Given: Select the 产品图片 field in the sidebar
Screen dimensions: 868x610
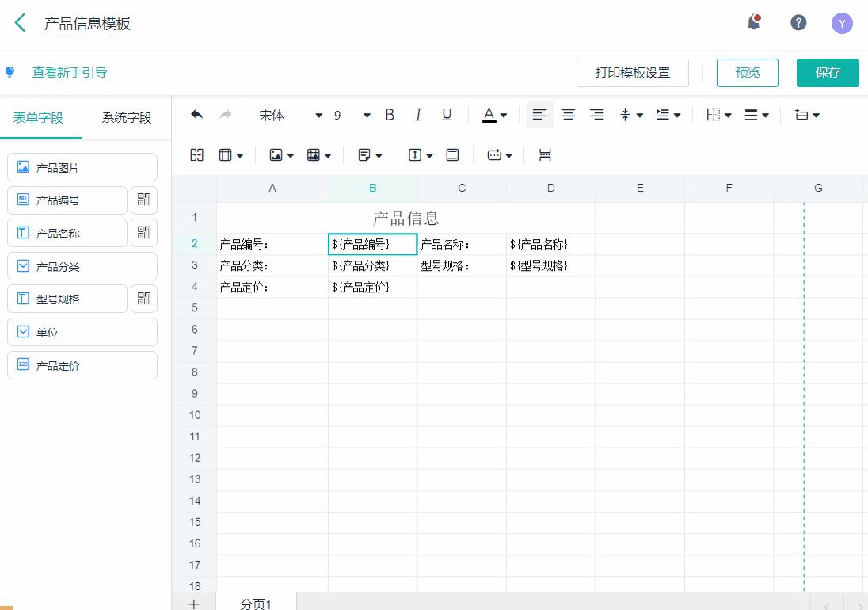Looking at the screenshot, I should (82, 167).
